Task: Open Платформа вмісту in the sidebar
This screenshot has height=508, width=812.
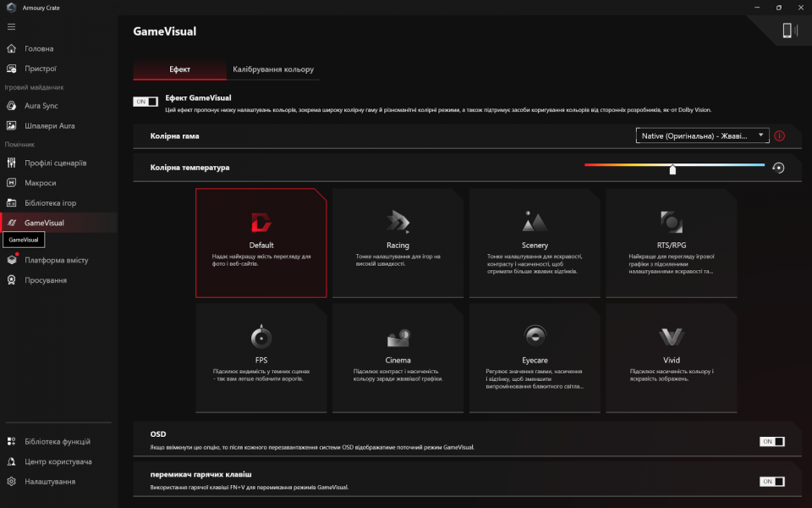Action: click(x=58, y=260)
